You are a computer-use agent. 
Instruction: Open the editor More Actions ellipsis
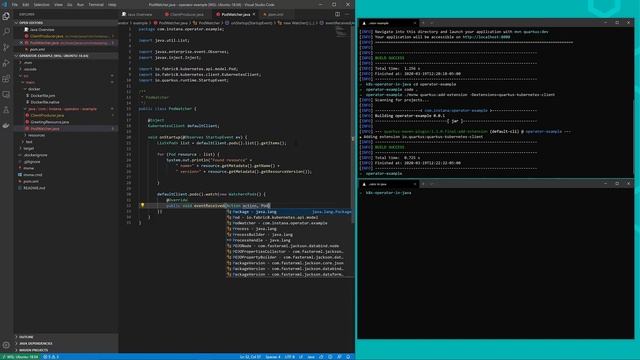pyautogui.click(x=347, y=14)
